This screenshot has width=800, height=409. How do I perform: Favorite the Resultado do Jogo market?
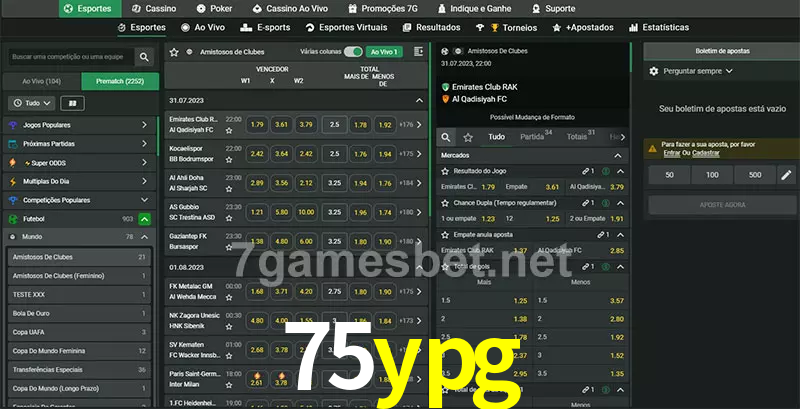[x=446, y=172]
